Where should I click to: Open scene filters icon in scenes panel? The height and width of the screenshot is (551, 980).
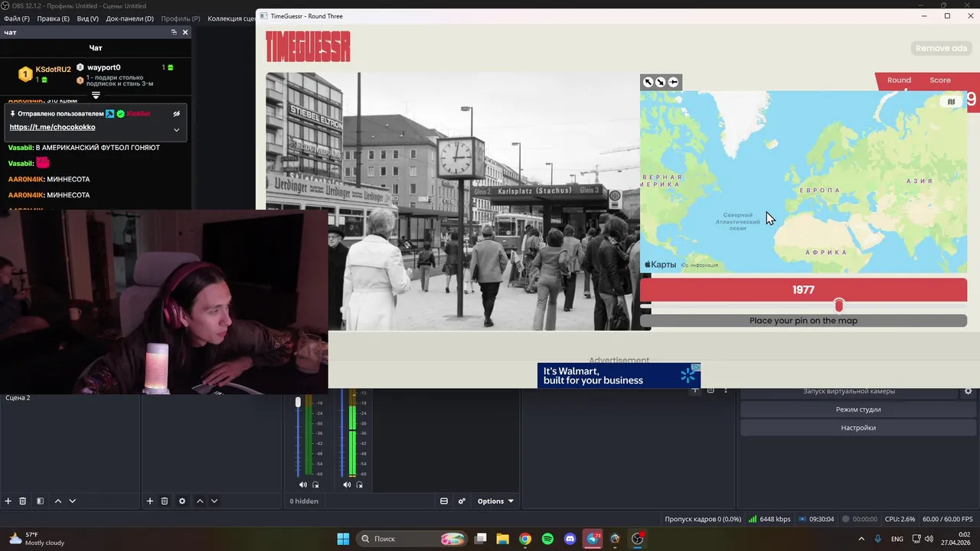click(x=40, y=501)
